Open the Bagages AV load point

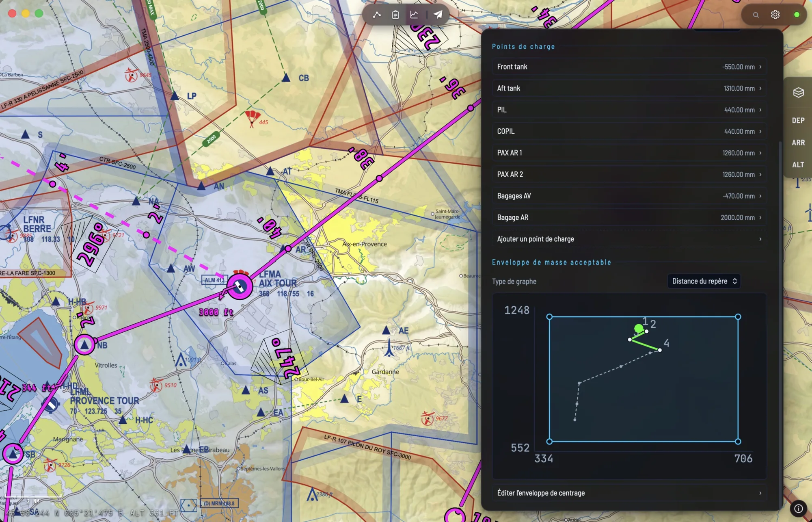coord(629,196)
